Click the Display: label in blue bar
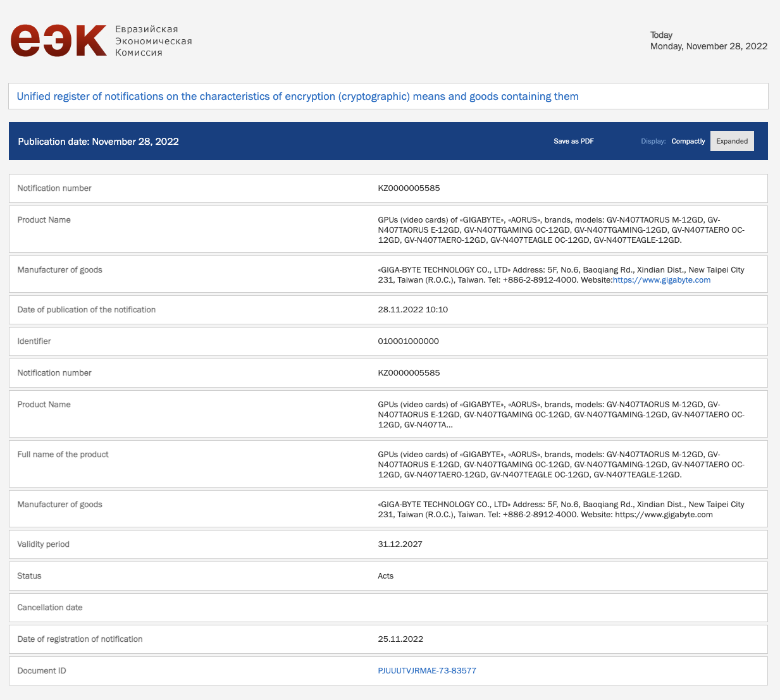The width and height of the screenshot is (780, 700). coord(653,141)
